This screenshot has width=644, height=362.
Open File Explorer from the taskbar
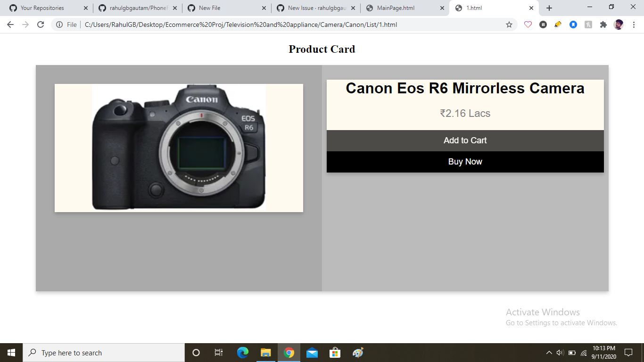tap(266, 353)
